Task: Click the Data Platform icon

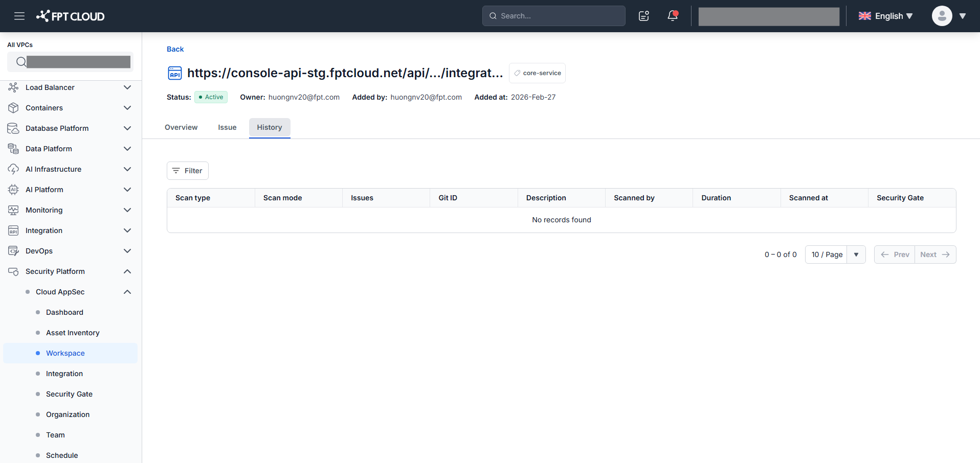Action: [13, 149]
